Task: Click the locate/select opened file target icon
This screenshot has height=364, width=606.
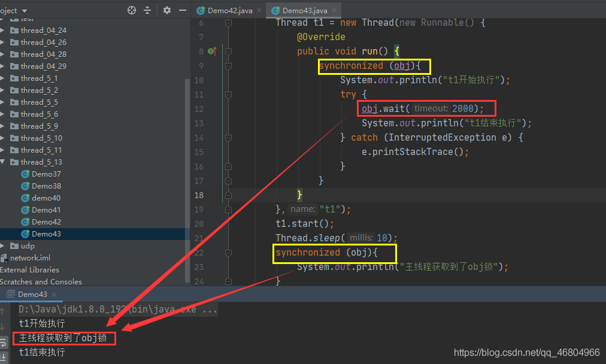Action: [132, 10]
